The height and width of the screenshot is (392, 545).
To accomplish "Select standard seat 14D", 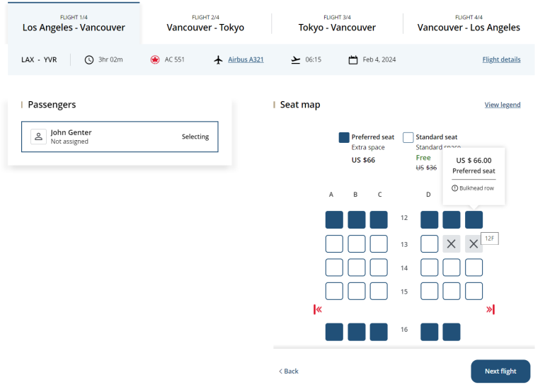I will [429, 267].
